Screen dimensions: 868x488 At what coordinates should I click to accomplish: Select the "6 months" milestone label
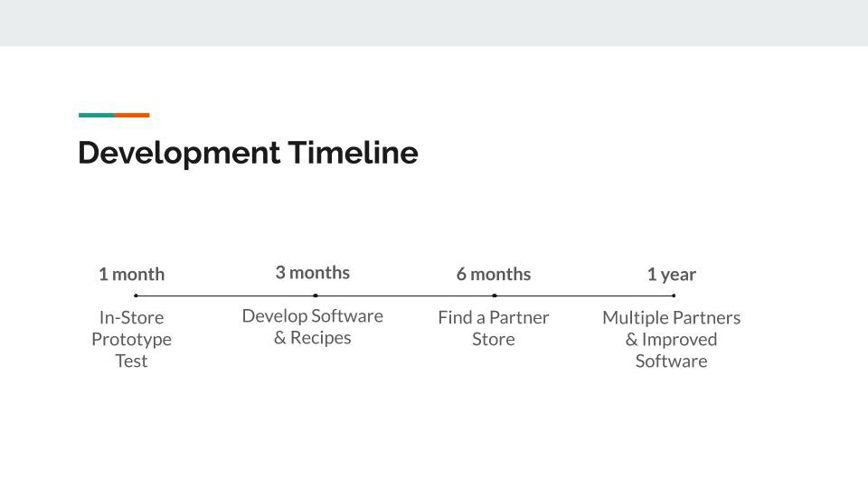[x=494, y=274]
